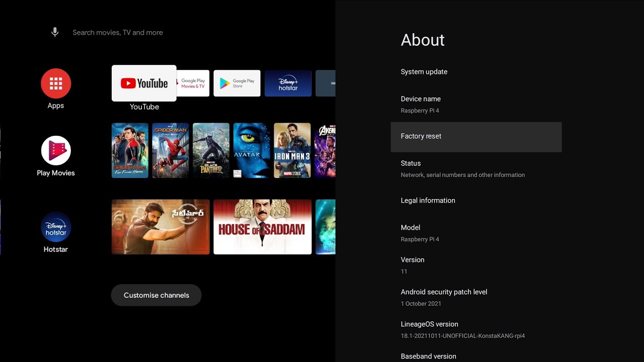
Task: Click the Customise channels button
Action: 156,295
